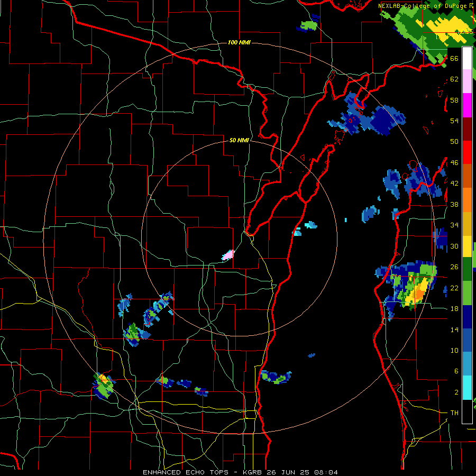The height and width of the screenshot is (476, 476).
Task: Click the "14" legend scale value
Action: pyautogui.click(x=454, y=329)
